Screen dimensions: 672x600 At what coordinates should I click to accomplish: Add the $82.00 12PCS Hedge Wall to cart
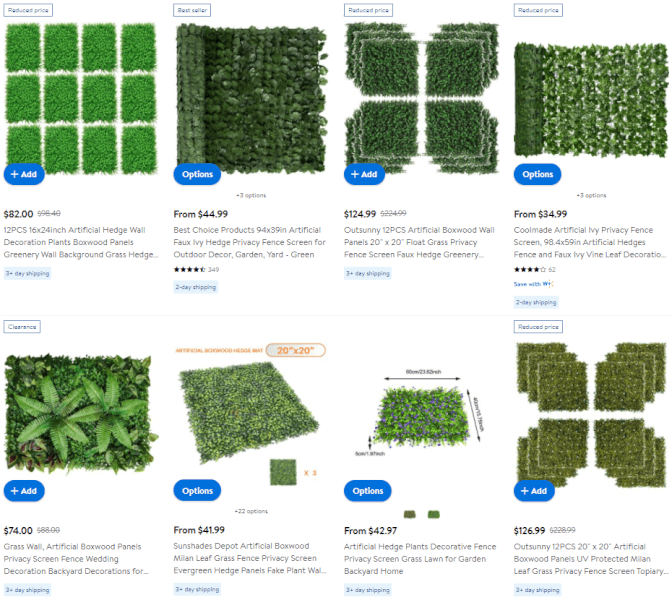click(24, 174)
